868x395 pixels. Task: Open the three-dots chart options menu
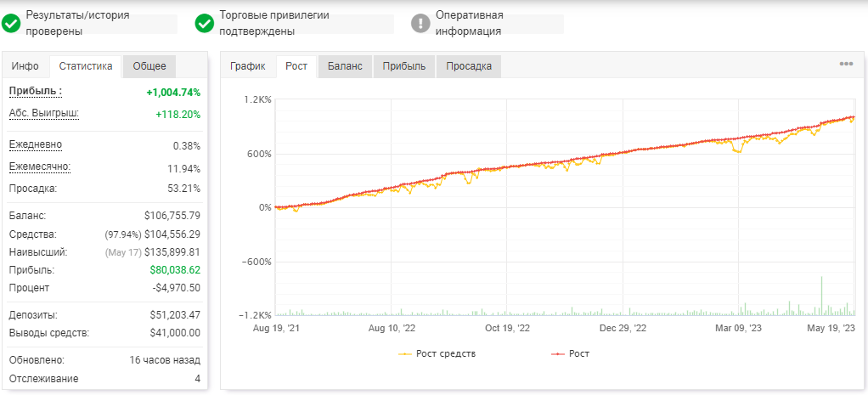click(x=846, y=64)
